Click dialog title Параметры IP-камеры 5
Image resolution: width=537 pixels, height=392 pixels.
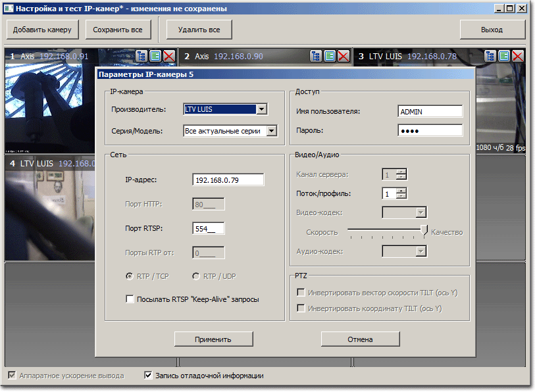pyautogui.click(x=146, y=74)
